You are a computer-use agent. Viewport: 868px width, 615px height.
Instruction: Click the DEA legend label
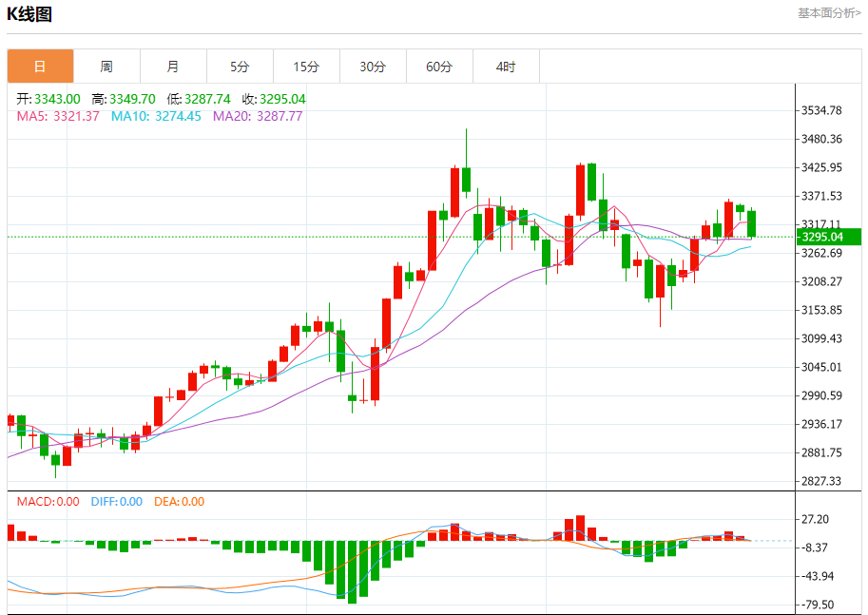pyautogui.click(x=179, y=501)
